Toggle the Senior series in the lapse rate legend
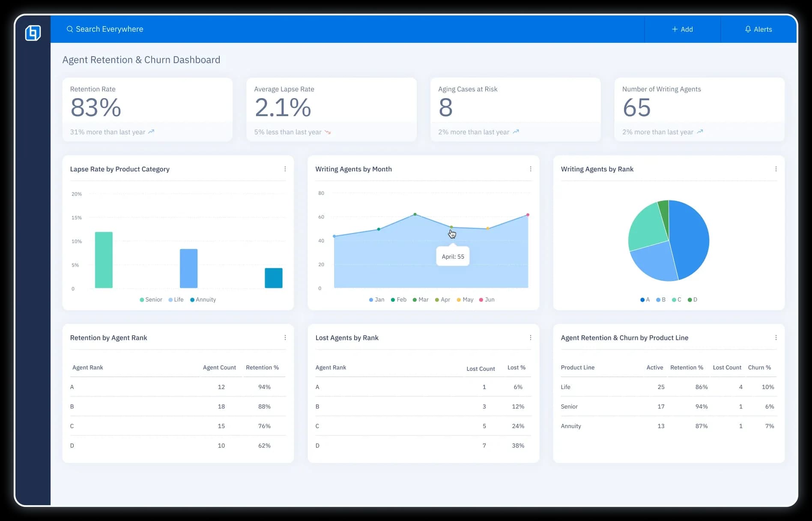This screenshot has width=812, height=521. click(151, 299)
